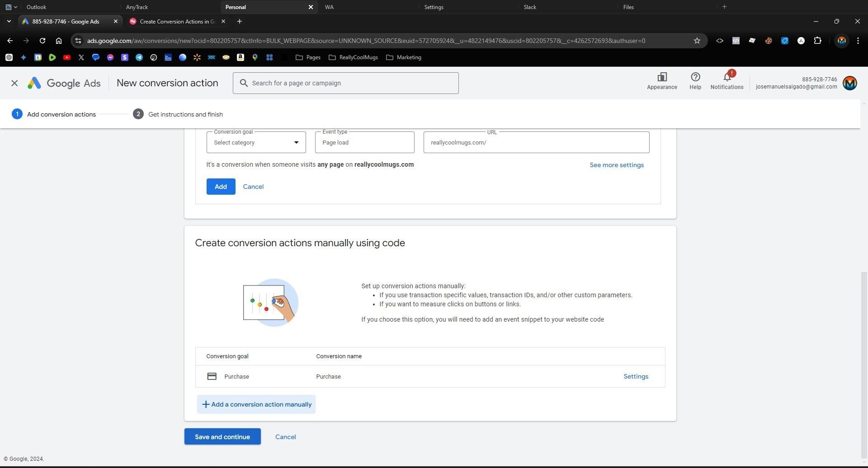
Task: Click the See more settings link
Action: [x=616, y=165]
